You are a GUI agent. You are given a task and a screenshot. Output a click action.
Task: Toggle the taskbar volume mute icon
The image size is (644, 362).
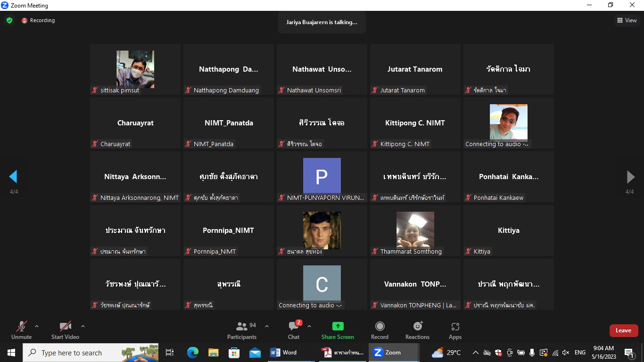pyautogui.click(x=566, y=353)
